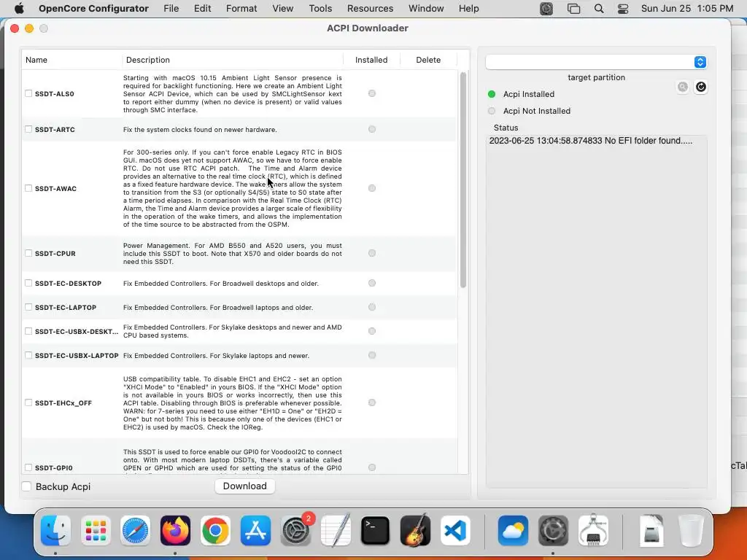Open the App Store from the Dock

[x=255, y=531]
